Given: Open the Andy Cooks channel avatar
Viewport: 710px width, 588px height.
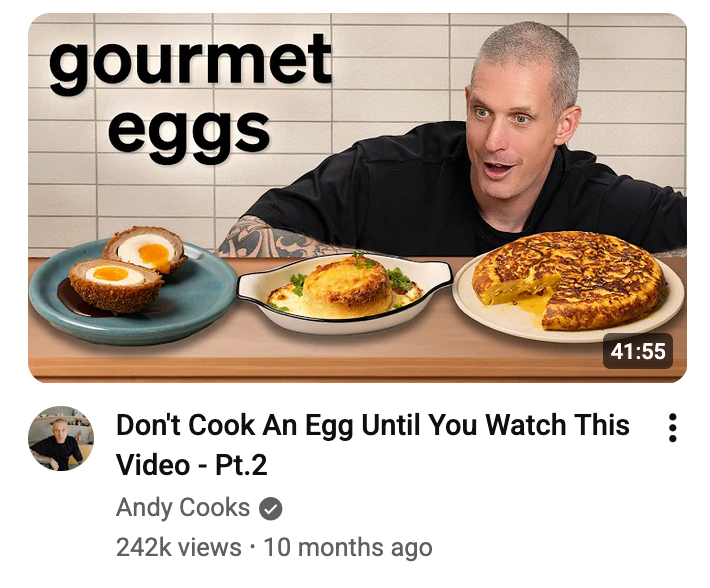Looking at the screenshot, I should pos(61,438).
